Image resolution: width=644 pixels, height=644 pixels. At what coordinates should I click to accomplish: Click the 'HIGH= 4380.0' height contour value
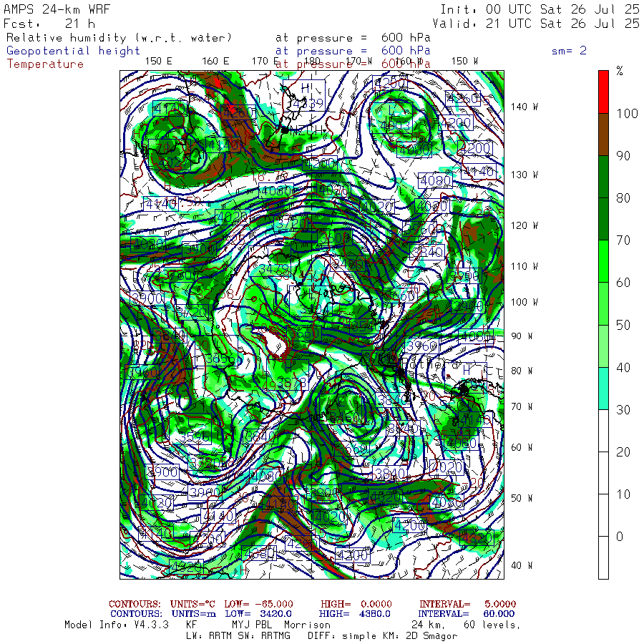(355, 614)
